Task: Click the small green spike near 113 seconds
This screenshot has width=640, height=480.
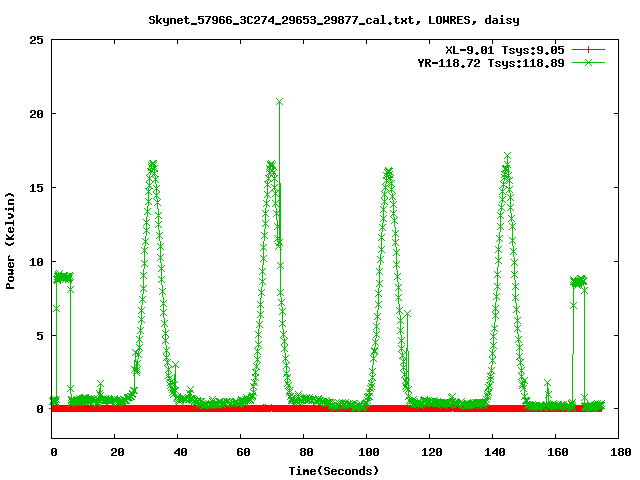Action: tap(407, 313)
